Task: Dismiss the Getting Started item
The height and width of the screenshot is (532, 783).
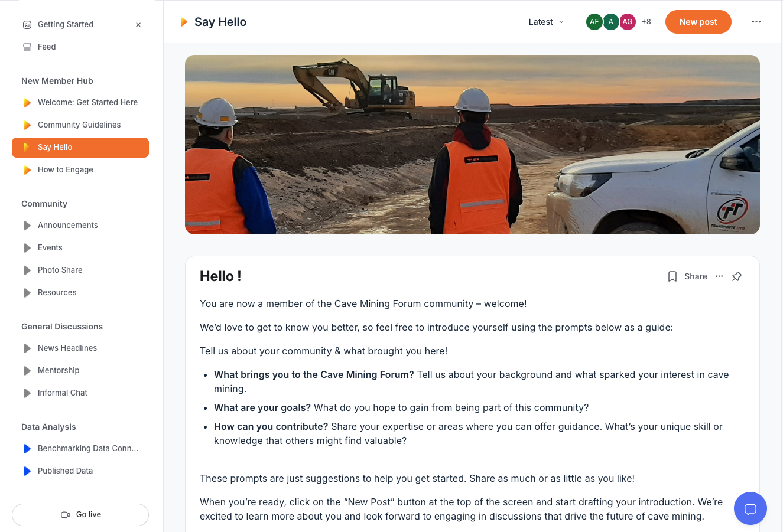Action: pyautogui.click(x=138, y=25)
